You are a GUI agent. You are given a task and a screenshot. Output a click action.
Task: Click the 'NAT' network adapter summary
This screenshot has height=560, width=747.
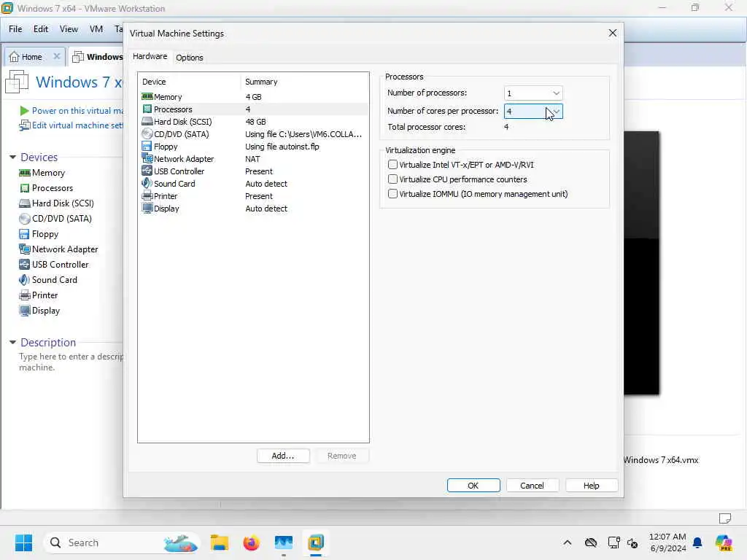click(252, 159)
